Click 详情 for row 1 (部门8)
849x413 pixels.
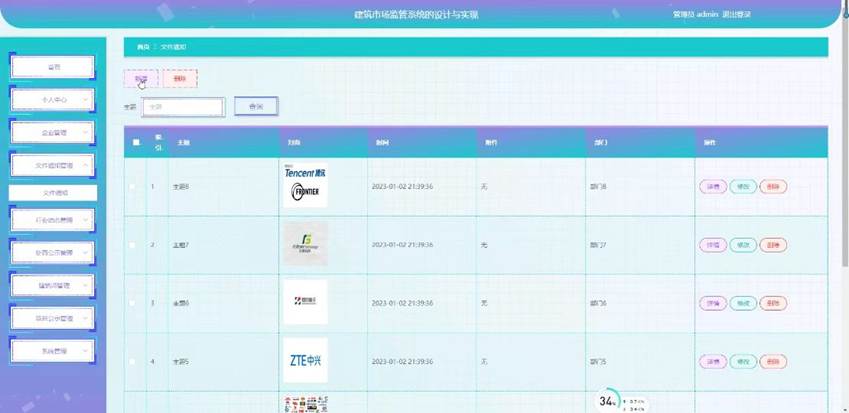pos(713,187)
